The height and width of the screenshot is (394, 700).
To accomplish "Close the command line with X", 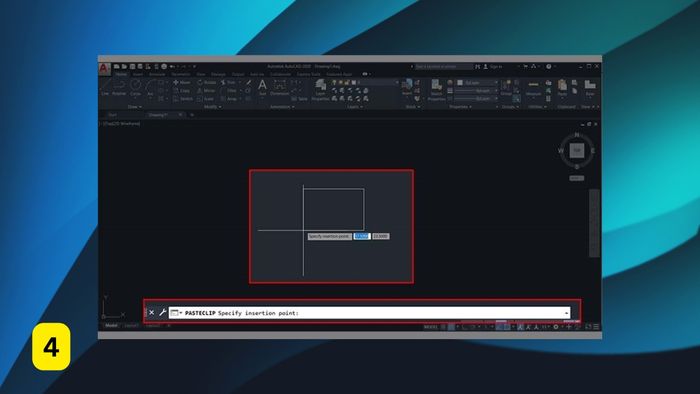I will click(151, 312).
